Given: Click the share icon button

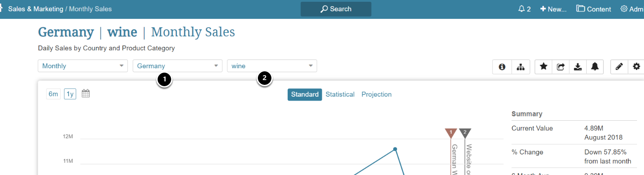Looking at the screenshot, I should coord(561,66).
